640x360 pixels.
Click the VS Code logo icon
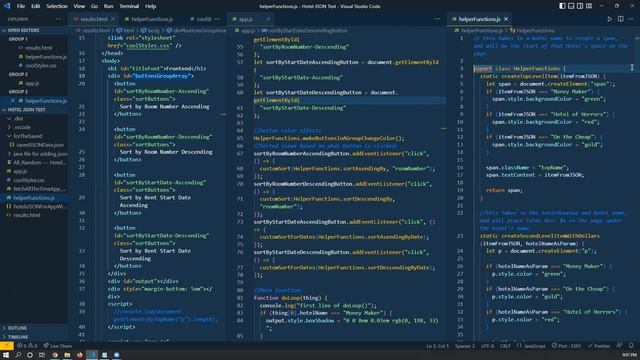pos(7,6)
